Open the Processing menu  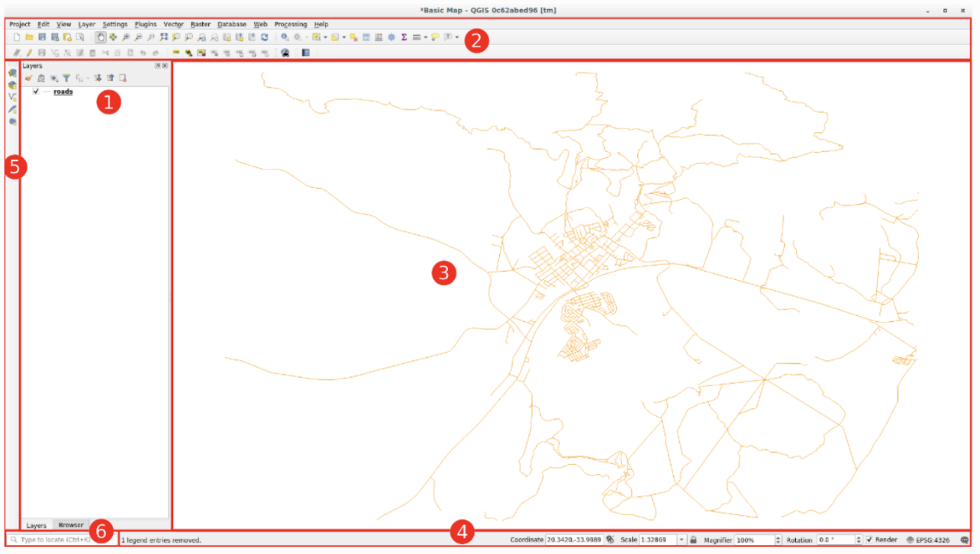[291, 24]
